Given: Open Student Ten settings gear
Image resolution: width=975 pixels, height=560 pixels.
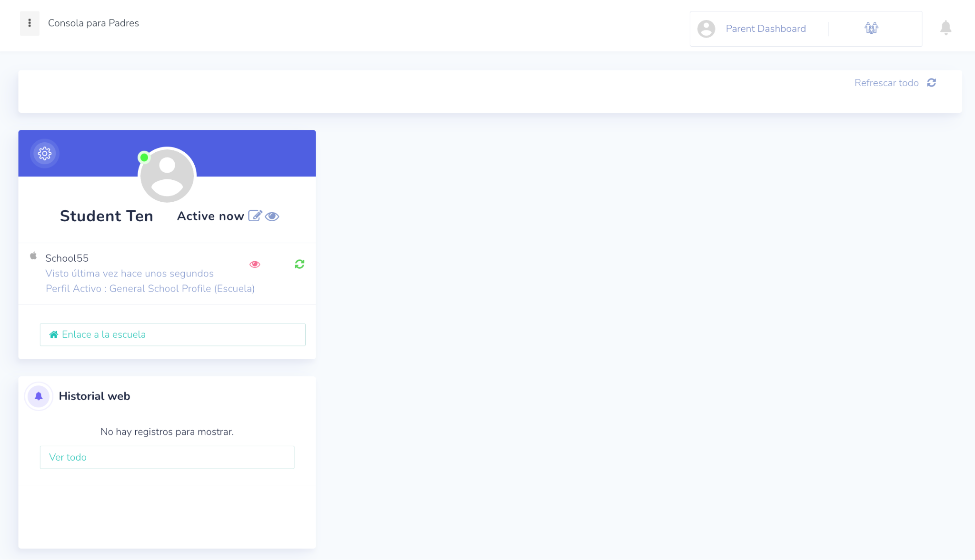Looking at the screenshot, I should pos(45,154).
